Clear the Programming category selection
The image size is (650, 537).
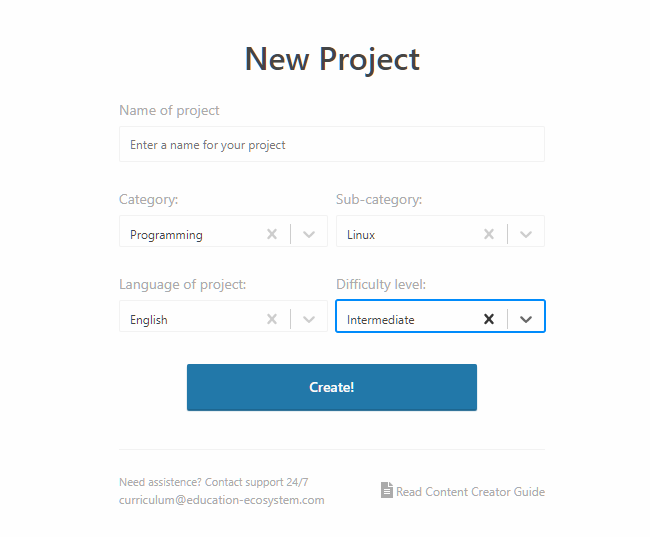pyautogui.click(x=272, y=234)
